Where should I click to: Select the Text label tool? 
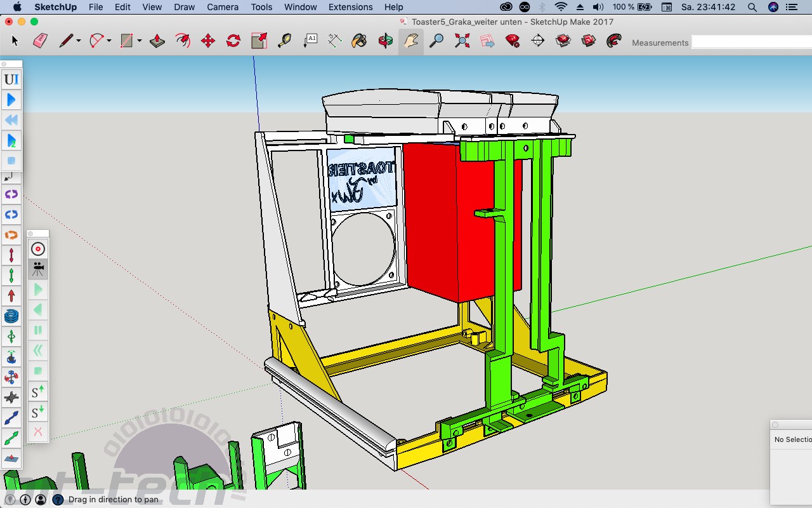[310, 41]
